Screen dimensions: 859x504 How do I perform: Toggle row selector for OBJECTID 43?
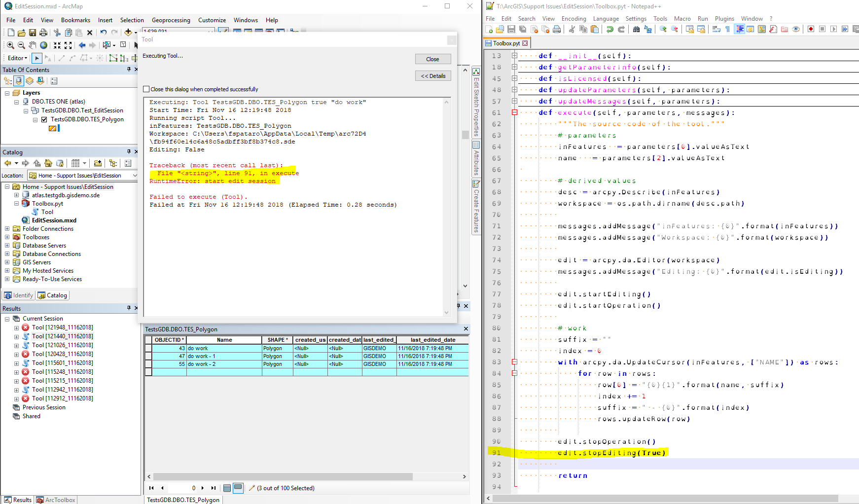pos(148,348)
